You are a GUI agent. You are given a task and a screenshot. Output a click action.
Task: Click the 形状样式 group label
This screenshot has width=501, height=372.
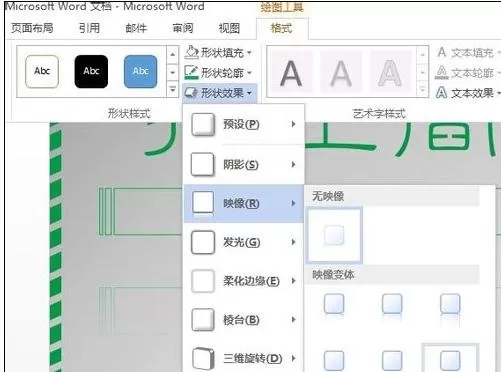[x=129, y=114]
